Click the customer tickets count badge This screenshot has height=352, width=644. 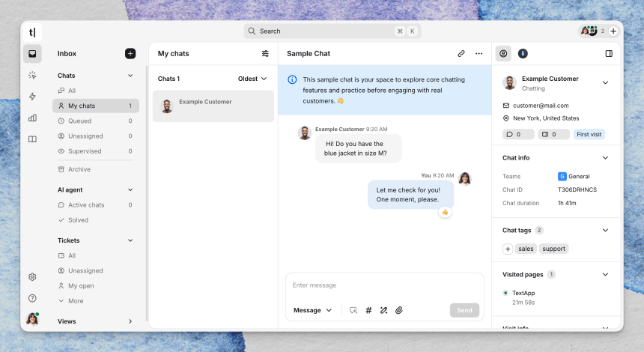click(553, 134)
